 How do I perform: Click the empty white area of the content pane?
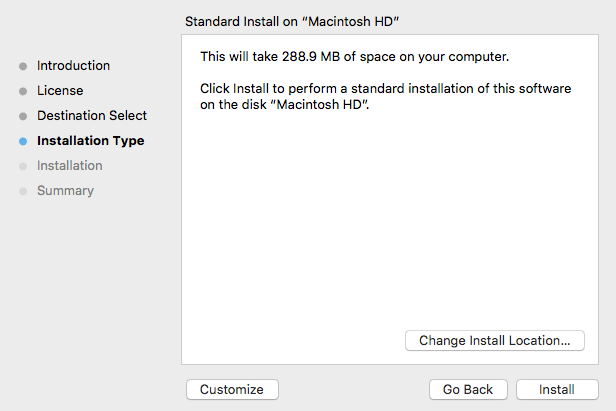(x=390, y=230)
